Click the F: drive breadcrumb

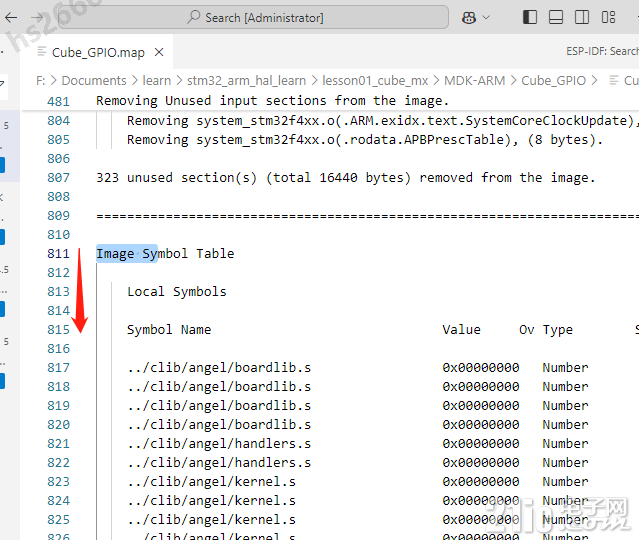click(x=40, y=81)
